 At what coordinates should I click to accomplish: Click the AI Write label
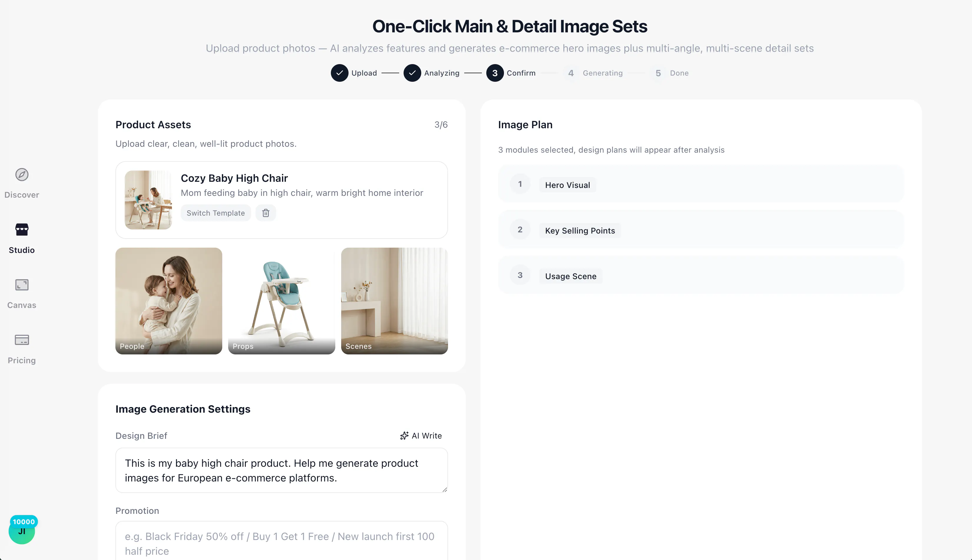tap(427, 436)
